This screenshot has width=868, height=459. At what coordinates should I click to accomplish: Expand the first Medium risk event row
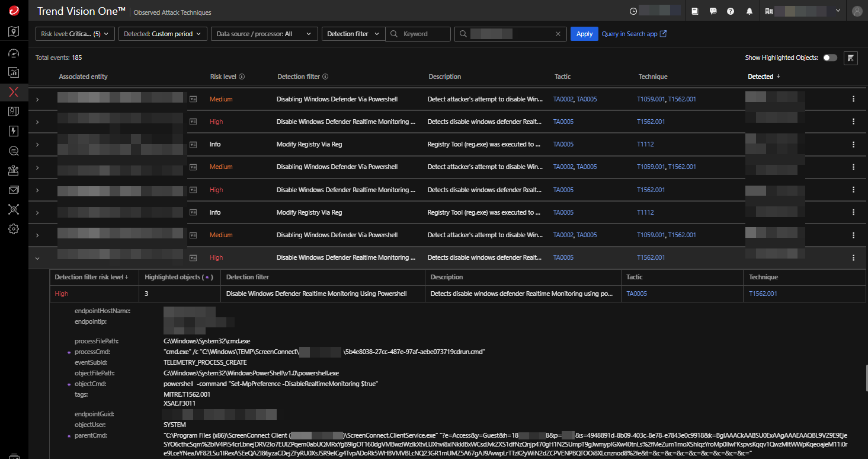point(37,100)
